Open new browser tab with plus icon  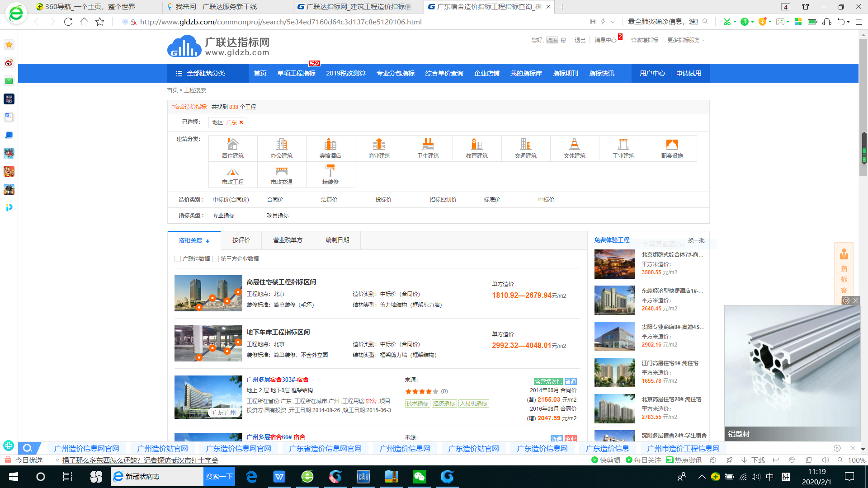[562, 7]
